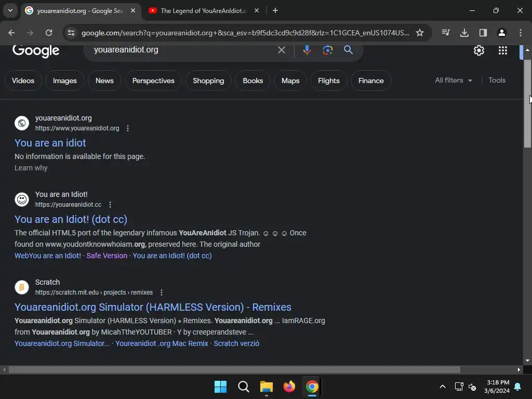Go back to the previous page

[x=11, y=33]
